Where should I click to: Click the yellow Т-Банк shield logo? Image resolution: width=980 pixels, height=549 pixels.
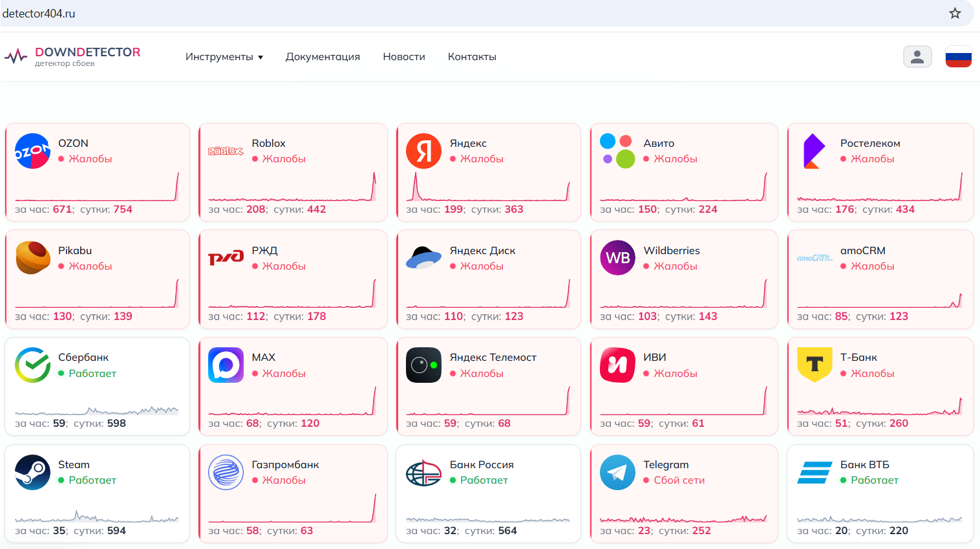815,365
